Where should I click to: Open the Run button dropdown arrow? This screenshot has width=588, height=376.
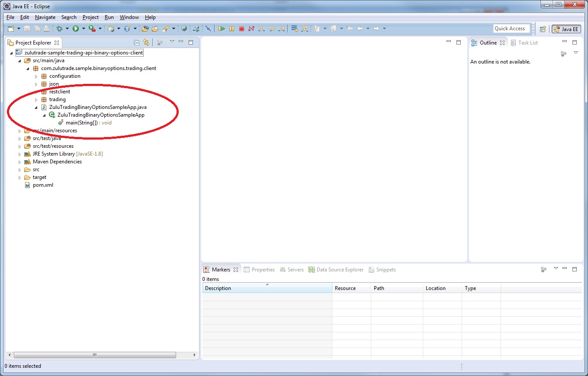(x=84, y=29)
